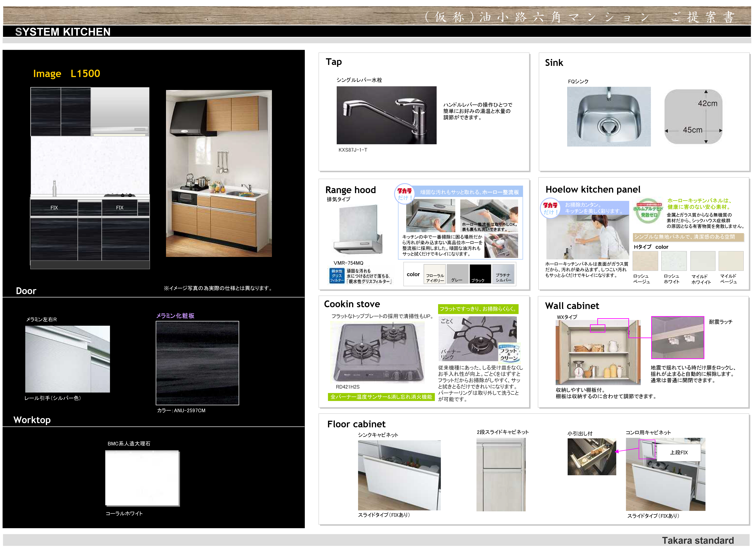The width and height of the screenshot is (756, 551).
Task: Click the Image L1500 heading
Action: tap(66, 73)
